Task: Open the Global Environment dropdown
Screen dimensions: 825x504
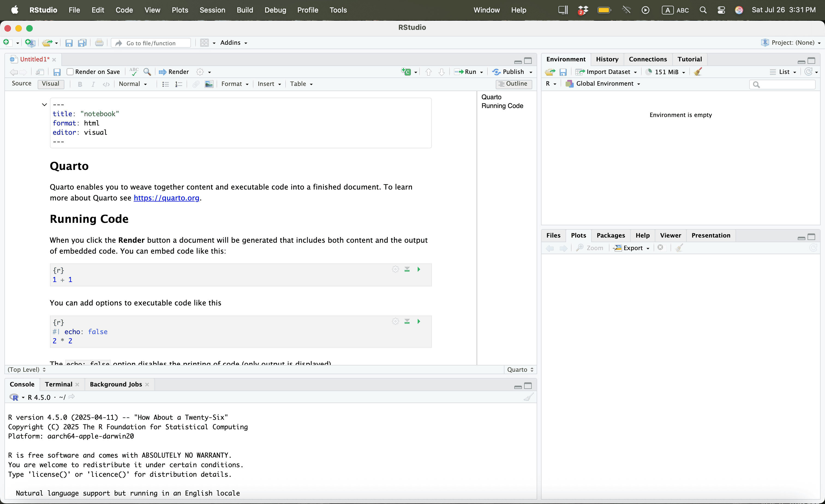Action: point(603,84)
